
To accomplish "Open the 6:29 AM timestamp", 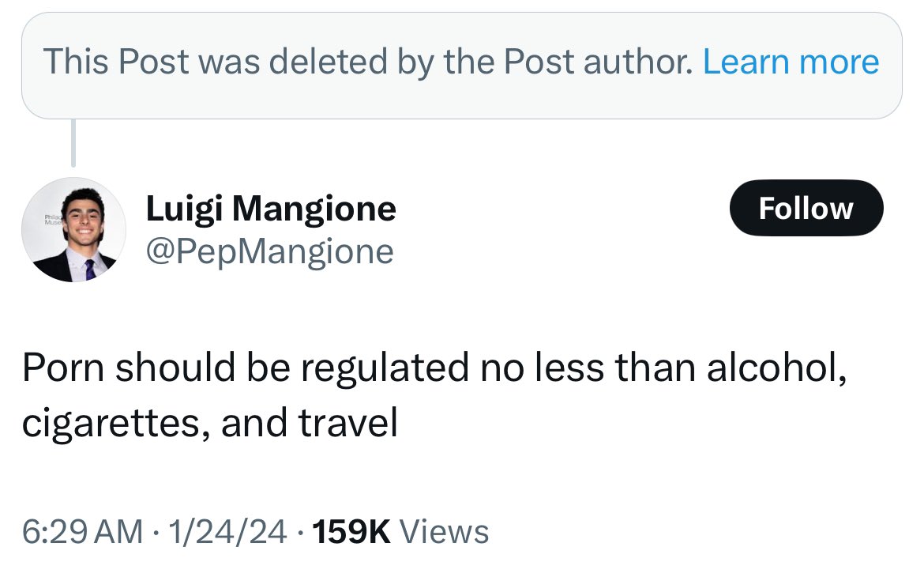I will pyautogui.click(x=83, y=531).
